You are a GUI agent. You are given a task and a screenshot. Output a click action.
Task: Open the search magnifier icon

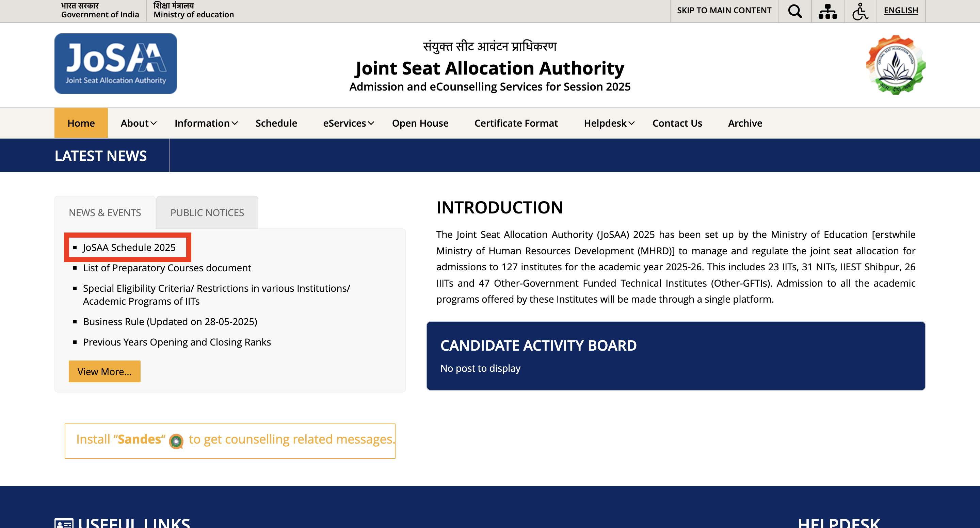coord(795,11)
